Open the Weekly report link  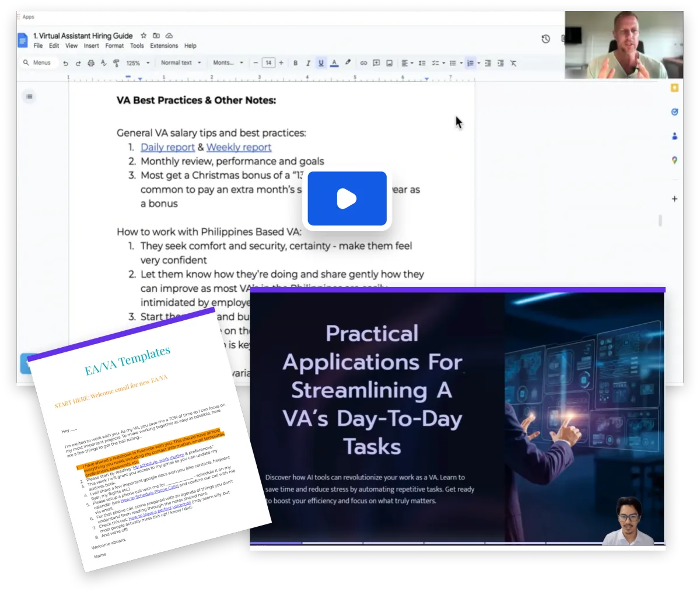239,148
